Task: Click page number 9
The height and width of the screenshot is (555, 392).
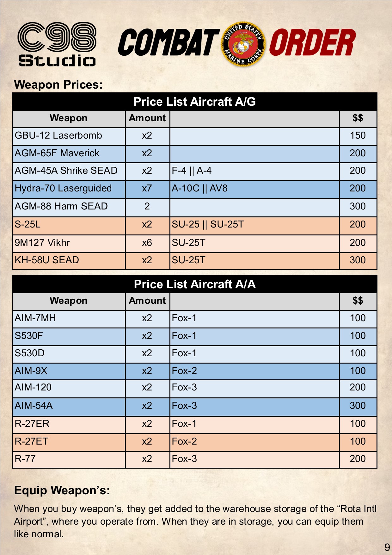Action: click(387, 547)
